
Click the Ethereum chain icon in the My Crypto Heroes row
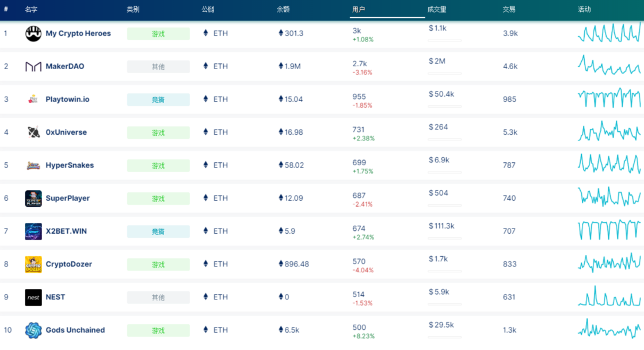click(206, 33)
